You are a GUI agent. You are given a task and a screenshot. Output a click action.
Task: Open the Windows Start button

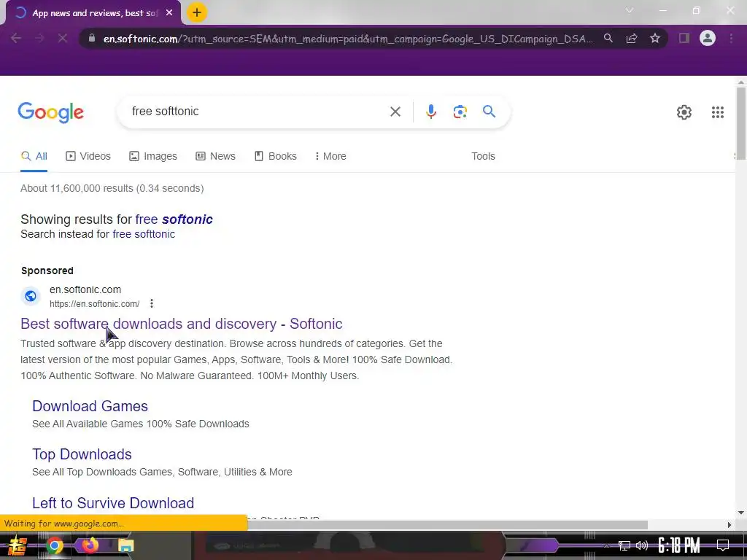pos(18,545)
